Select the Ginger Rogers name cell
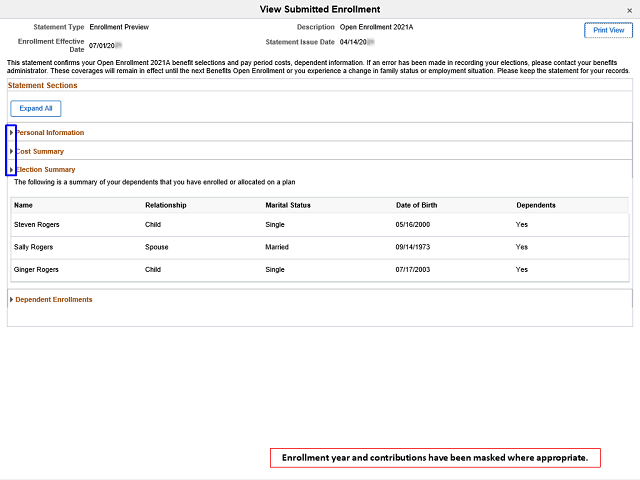 [x=38, y=270]
